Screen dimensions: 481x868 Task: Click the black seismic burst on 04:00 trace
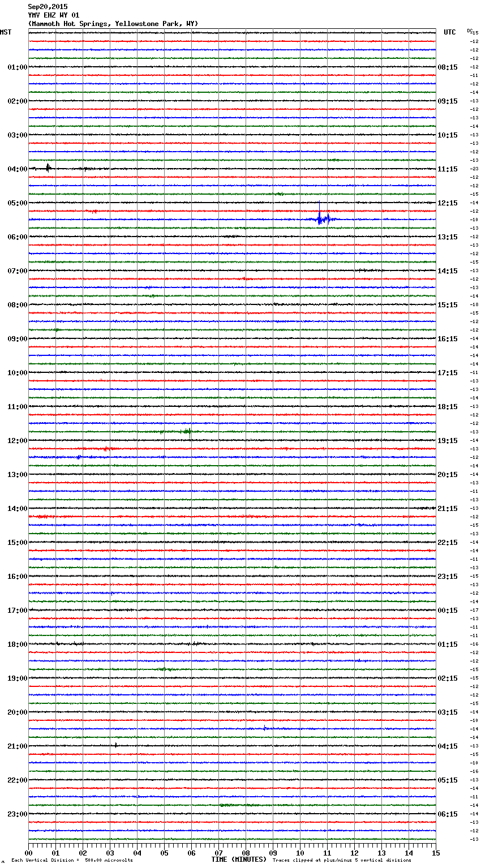pyautogui.click(x=48, y=167)
